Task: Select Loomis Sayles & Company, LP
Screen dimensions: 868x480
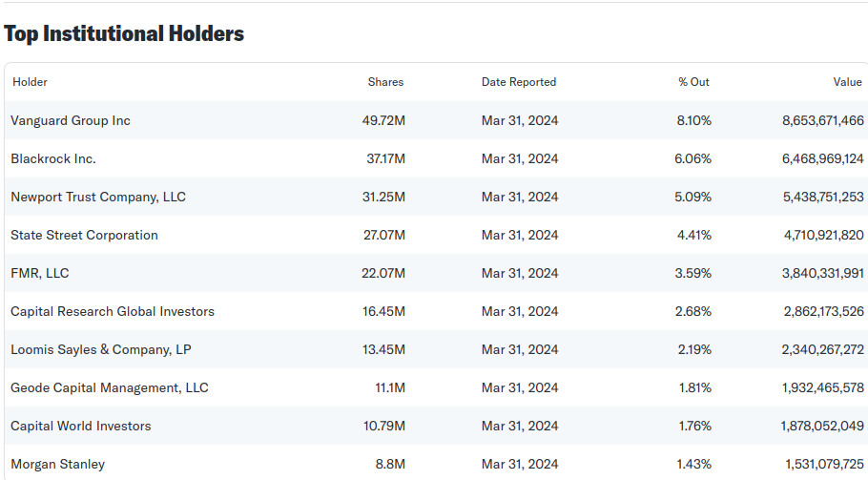Action: pyautogui.click(x=101, y=349)
